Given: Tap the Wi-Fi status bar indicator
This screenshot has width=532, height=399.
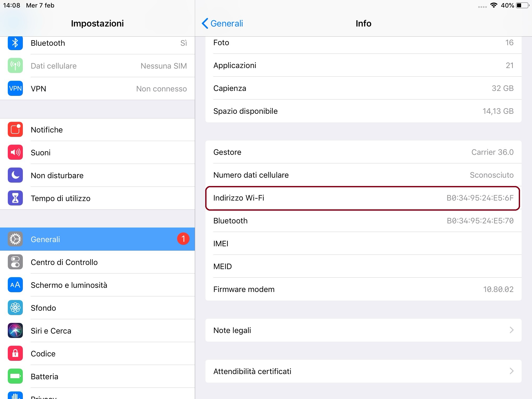Looking at the screenshot, I should coord(494,5).
